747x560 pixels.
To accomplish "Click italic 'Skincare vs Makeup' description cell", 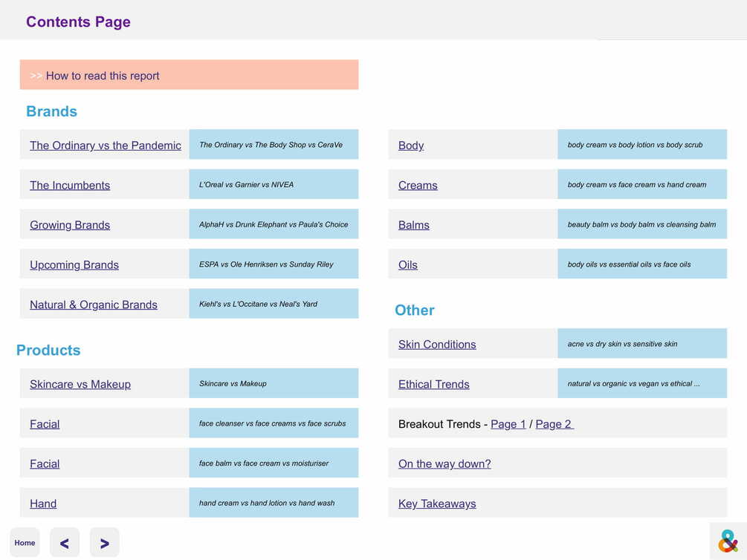I will [274, 383].
